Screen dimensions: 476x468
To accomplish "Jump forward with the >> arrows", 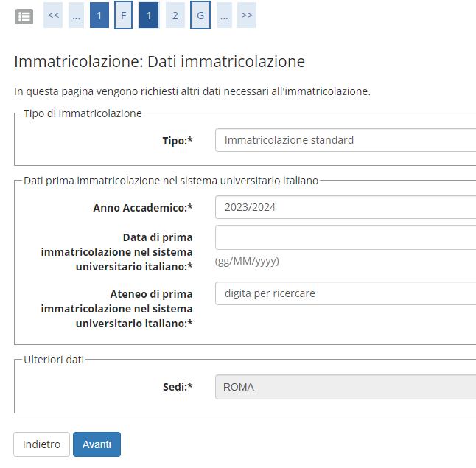I will [247, 15].
